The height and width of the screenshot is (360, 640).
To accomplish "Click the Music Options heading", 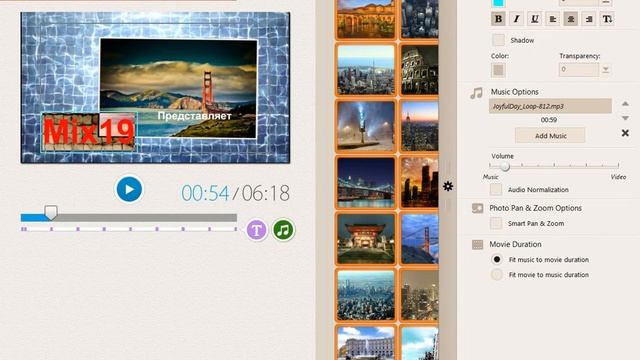I will point(514,92).
